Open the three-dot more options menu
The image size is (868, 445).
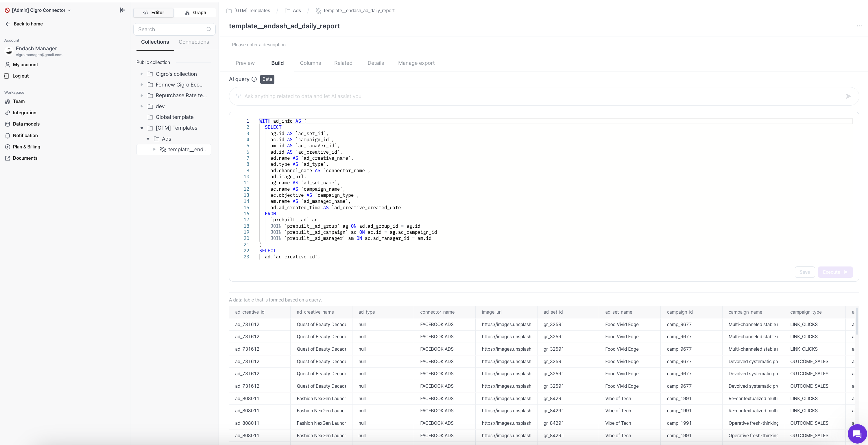coord(859,26)
